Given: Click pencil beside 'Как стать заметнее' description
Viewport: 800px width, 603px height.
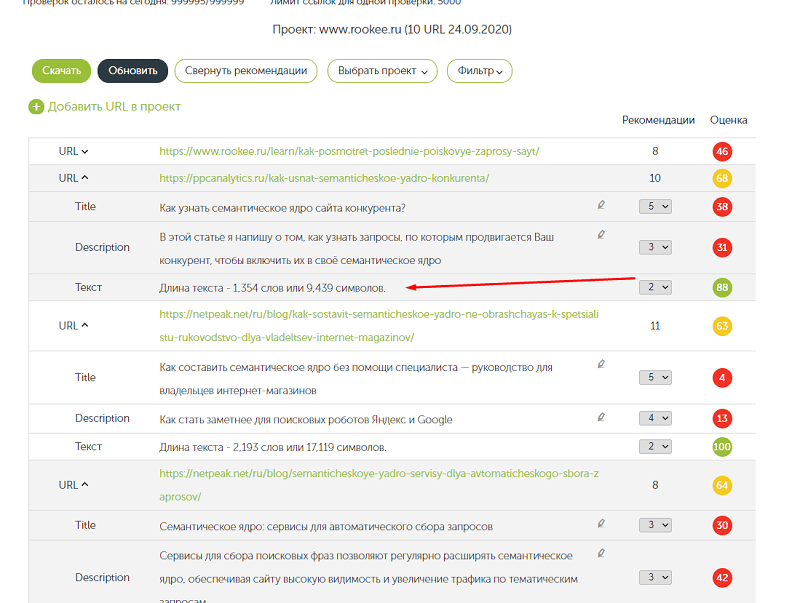Looking at the screenshot, I should pos(601,416).
